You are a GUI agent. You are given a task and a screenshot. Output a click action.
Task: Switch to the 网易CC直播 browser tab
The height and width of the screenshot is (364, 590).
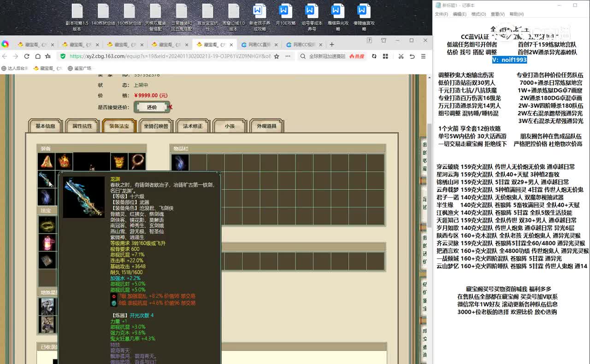click(x=259, y=45)
